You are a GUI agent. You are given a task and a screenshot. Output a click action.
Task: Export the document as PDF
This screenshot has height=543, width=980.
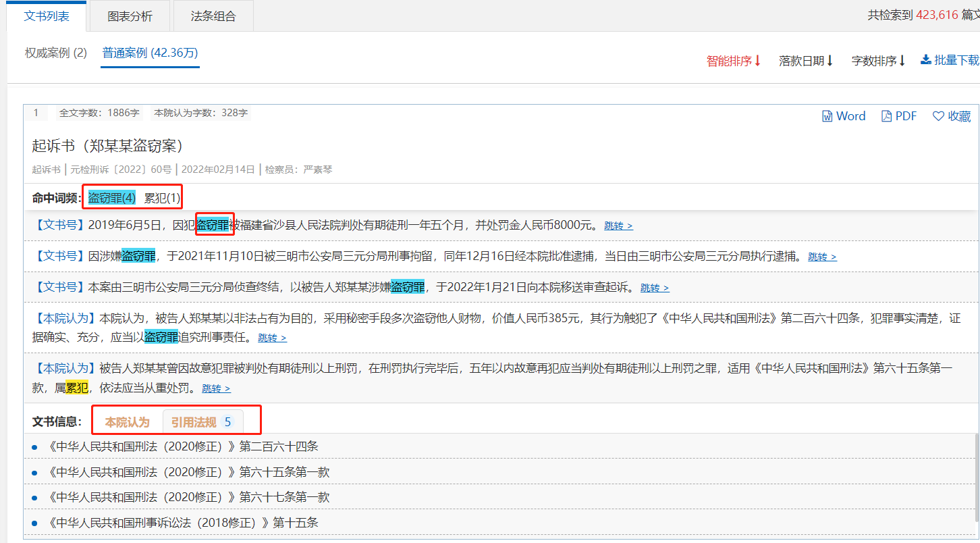point(899,116)
